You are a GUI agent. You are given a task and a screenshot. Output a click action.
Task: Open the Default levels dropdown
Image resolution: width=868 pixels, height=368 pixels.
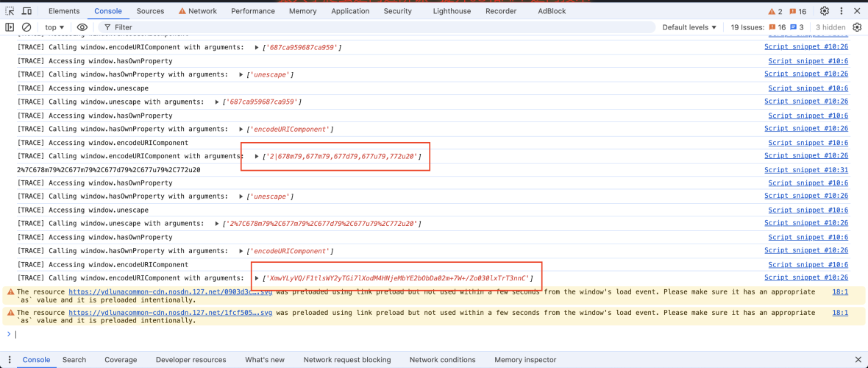(x=689, y=27)
